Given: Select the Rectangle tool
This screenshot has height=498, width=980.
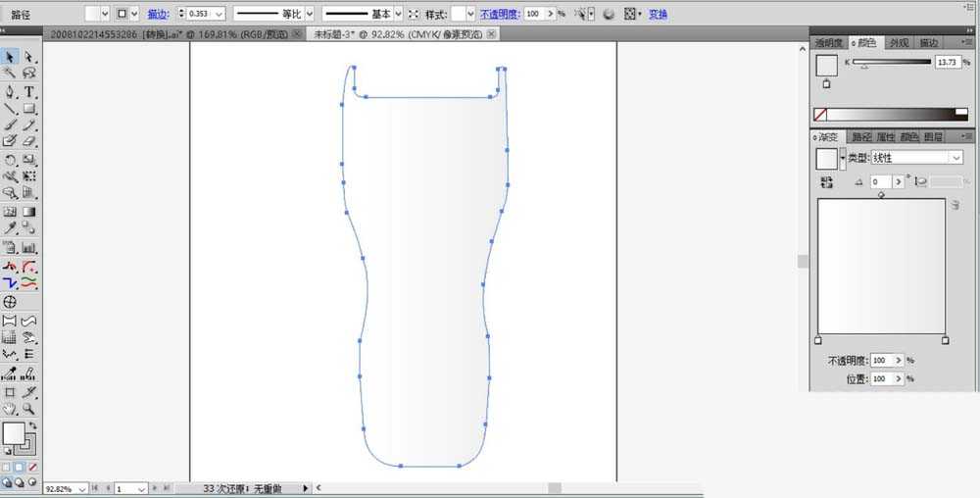Looking at the screenshot, I should click(x=29, y=109).
